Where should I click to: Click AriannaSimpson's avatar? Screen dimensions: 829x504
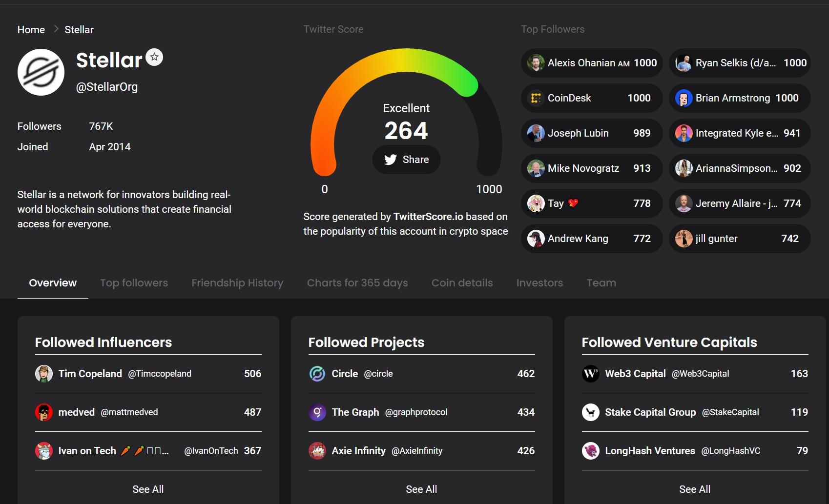click(x=684, y=168)
